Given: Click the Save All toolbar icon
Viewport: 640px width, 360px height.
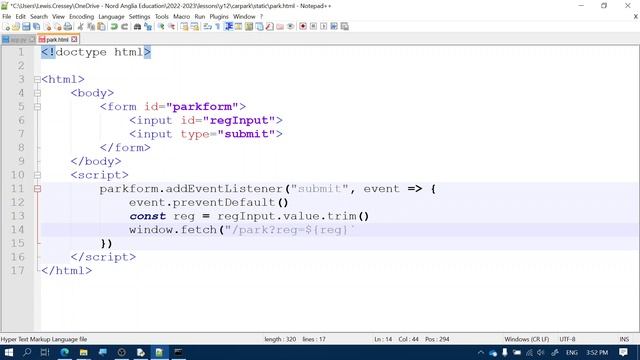Looking at the screenshot, I should point(36,27).
